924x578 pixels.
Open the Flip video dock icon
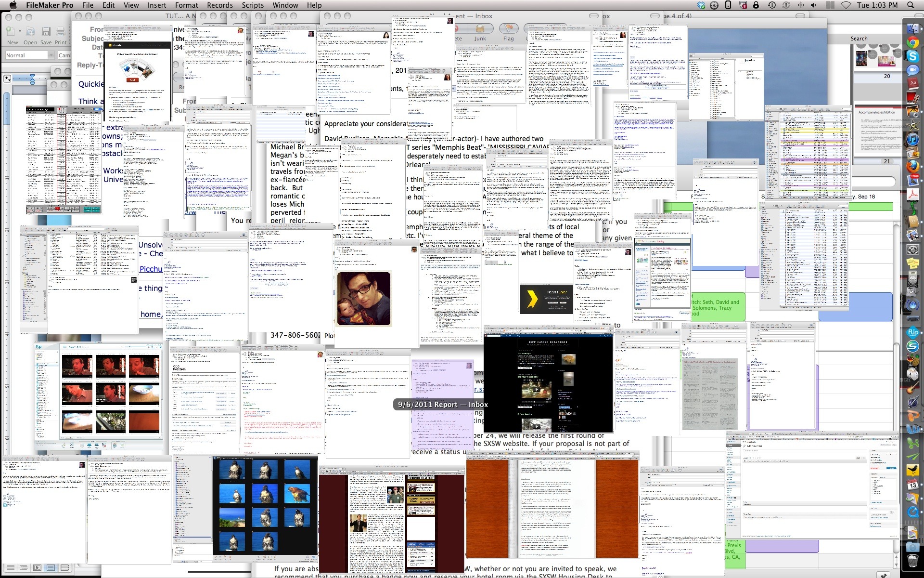coord(912,332)
